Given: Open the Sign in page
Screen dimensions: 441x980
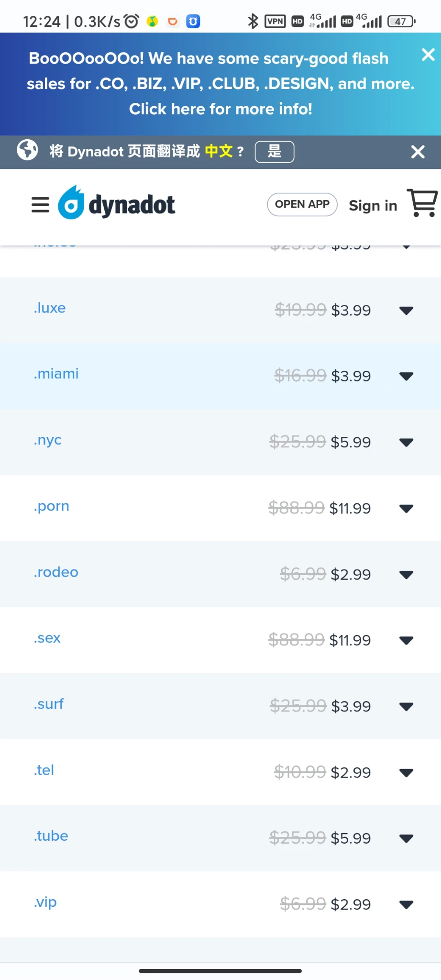Looking at the screenshot, I should click(x=373, y=206).
